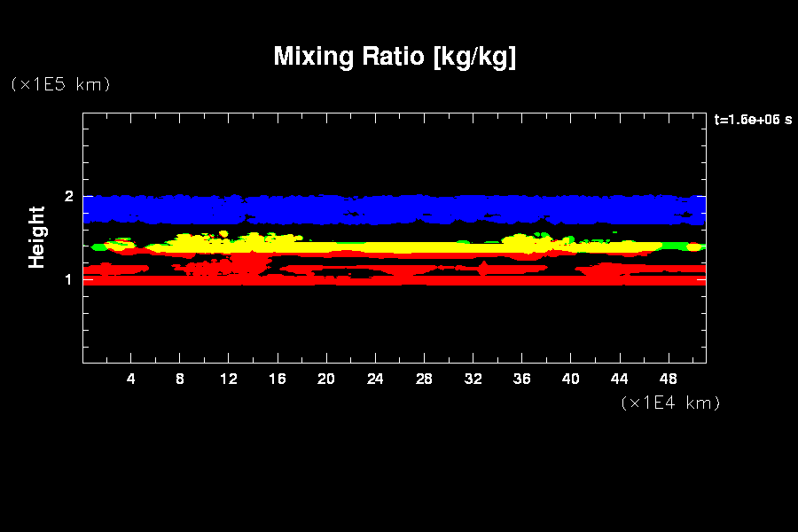Click the x-axis tick label "36"
This screenshot has width=798, height=532.
tap(521, 379)
